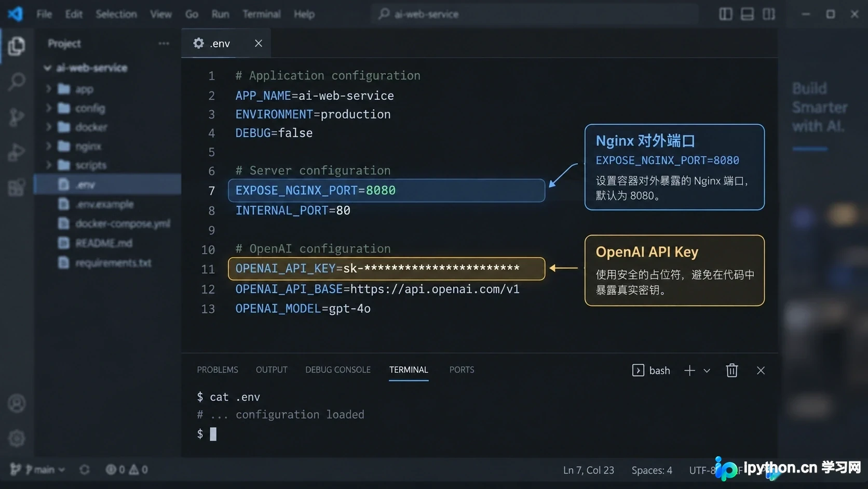Switch to the OUTPUT panel tab
This screenshot has width=868, height=489.
point(272,369)
